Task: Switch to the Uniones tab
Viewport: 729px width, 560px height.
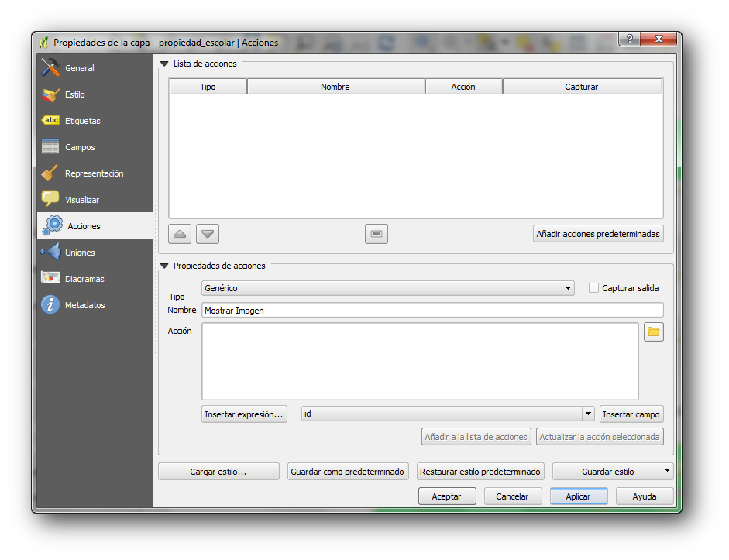Action: [95, 253]
